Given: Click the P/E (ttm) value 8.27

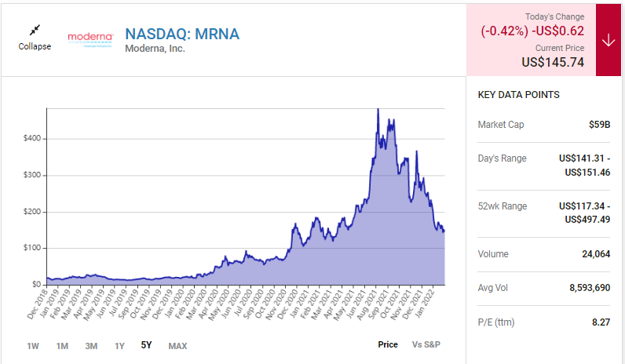Looking at the screenshot, I should [x=601, y=322].
